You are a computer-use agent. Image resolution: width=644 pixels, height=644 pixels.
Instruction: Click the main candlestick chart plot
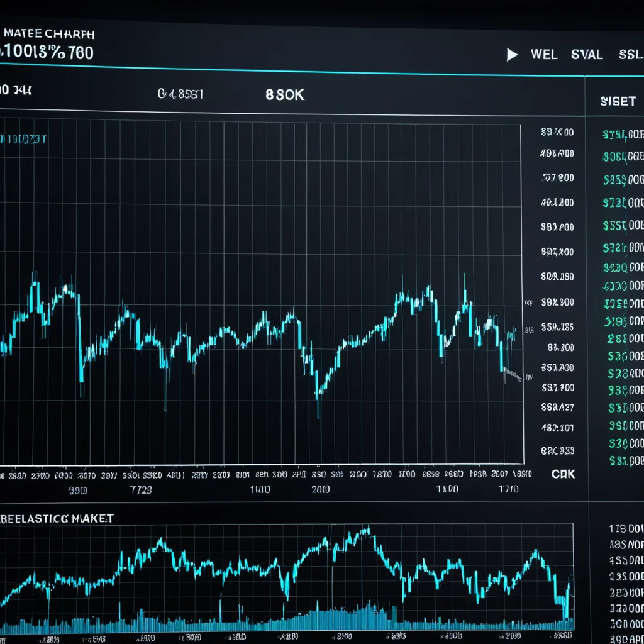pyautogui.click(x=261, y=292)
